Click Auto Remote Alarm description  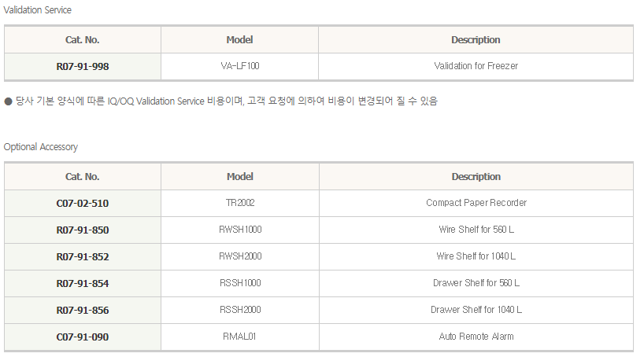pyautogui.click(x=476, y=337)
